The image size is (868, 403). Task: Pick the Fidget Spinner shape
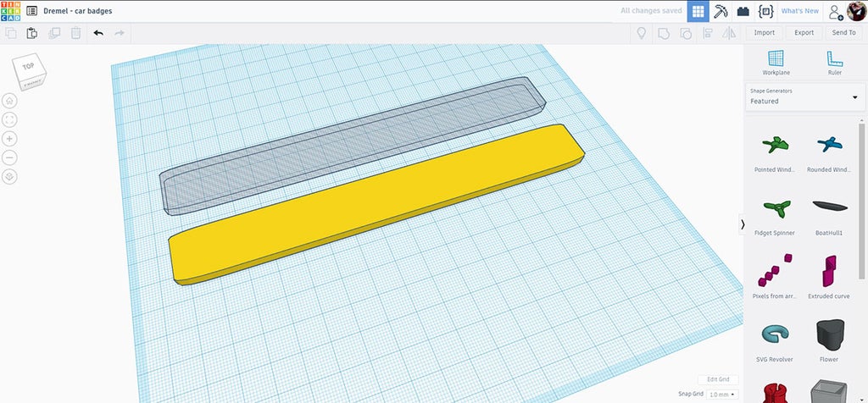(776, 215)
